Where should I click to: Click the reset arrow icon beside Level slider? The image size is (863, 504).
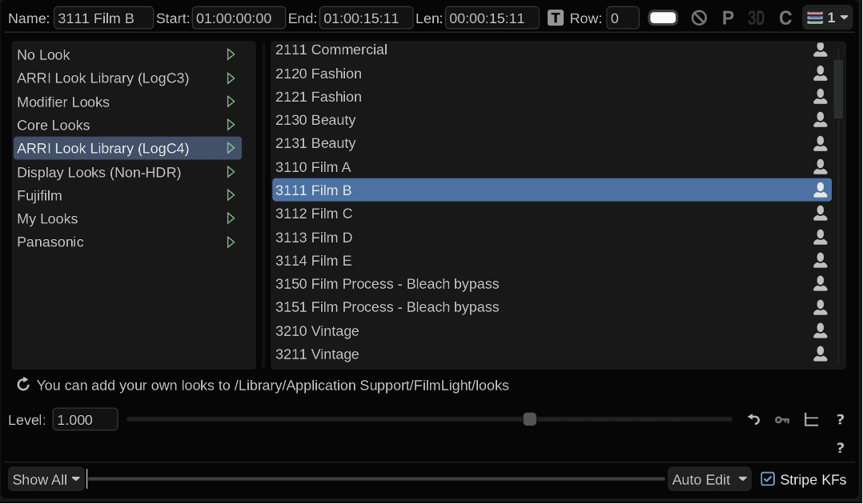click(x=753, y=419)
